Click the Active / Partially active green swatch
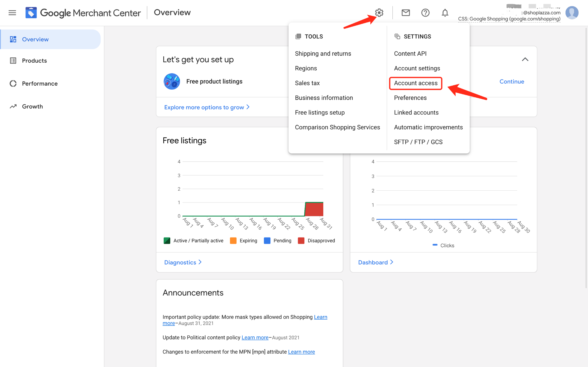The width and height of the screenshot is (588, 367). click(167, 241)
